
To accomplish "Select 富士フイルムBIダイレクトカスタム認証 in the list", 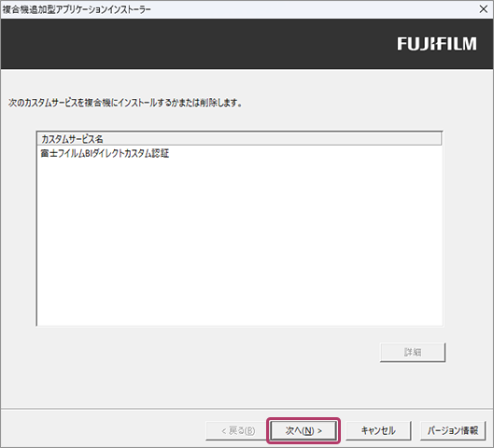I will (105, 153).
